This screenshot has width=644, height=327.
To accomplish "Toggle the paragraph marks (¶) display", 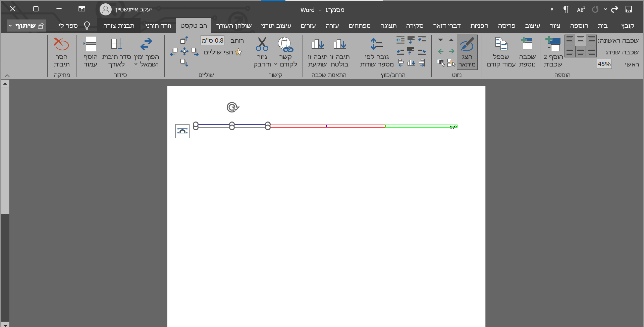I will (x=566, y=9).
